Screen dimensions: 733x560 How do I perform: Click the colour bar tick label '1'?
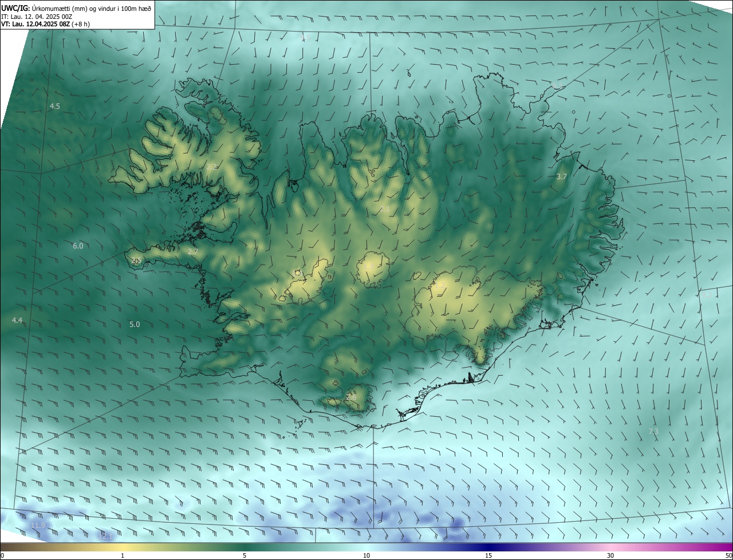click(123, 555)
